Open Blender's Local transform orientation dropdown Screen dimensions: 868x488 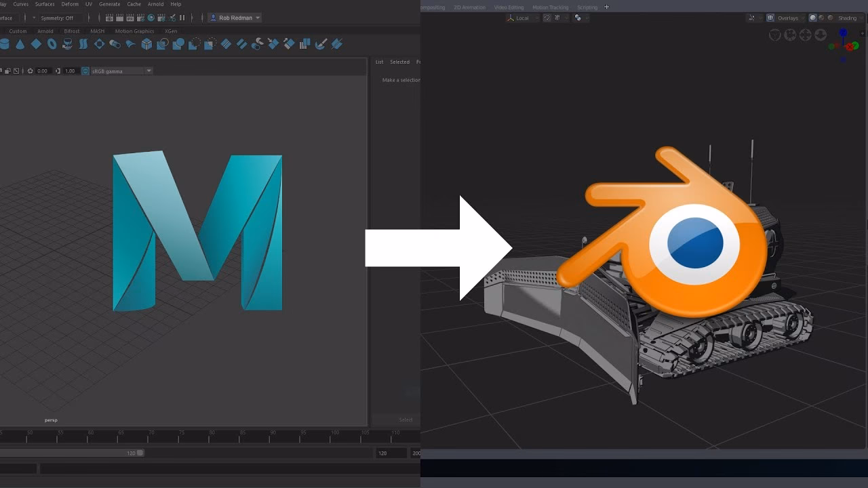(x=523, y=18)
